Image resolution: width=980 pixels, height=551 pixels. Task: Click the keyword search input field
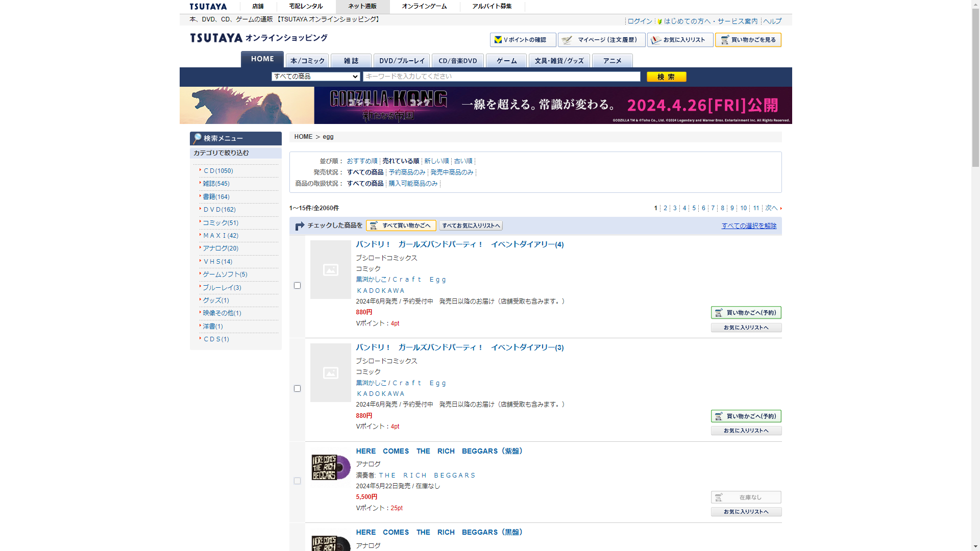click(x=501, y=77)
